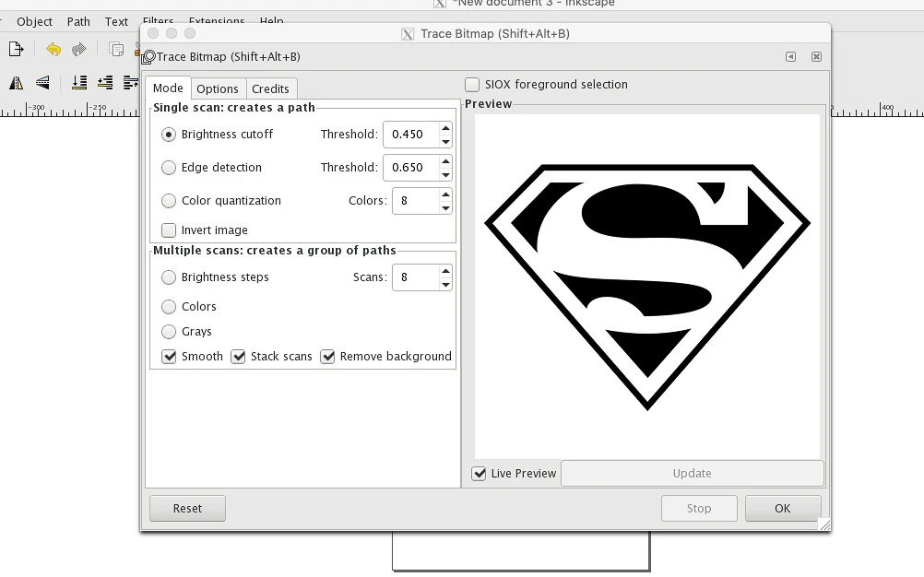This screenshot has height=577, width=924.
Task: Select the Colors multiple scans option
Action: 169,307
